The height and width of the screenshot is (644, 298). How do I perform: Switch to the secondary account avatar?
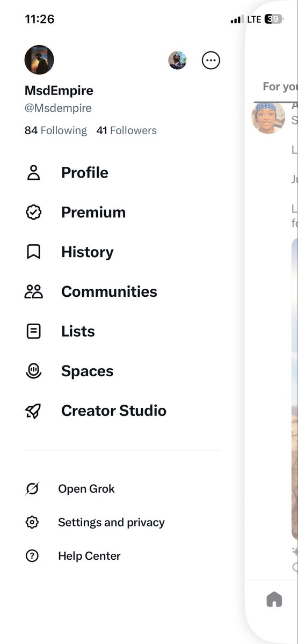click(178, 60)
